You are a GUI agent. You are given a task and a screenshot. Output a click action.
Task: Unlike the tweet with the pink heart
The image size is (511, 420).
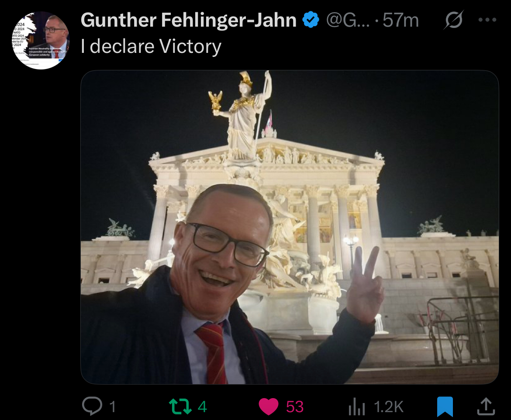[268, 406]
